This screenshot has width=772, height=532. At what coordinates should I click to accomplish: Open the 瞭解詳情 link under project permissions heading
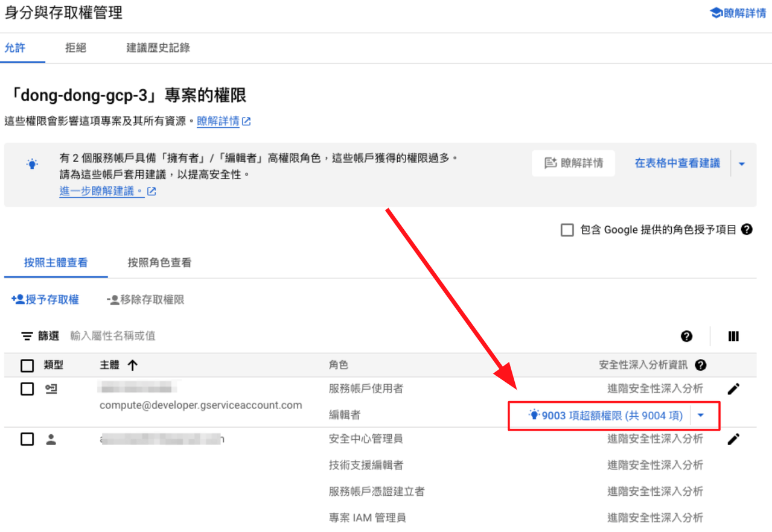click(218, 121)
